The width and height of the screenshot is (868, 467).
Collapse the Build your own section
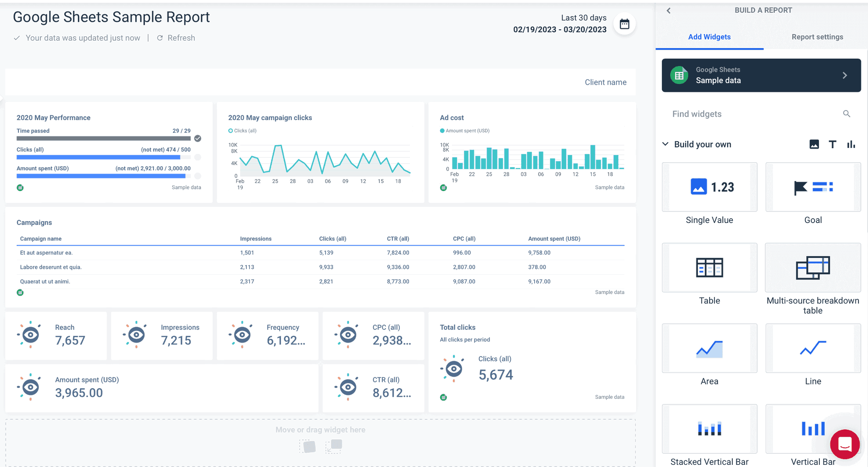click(x=665, y=144)
